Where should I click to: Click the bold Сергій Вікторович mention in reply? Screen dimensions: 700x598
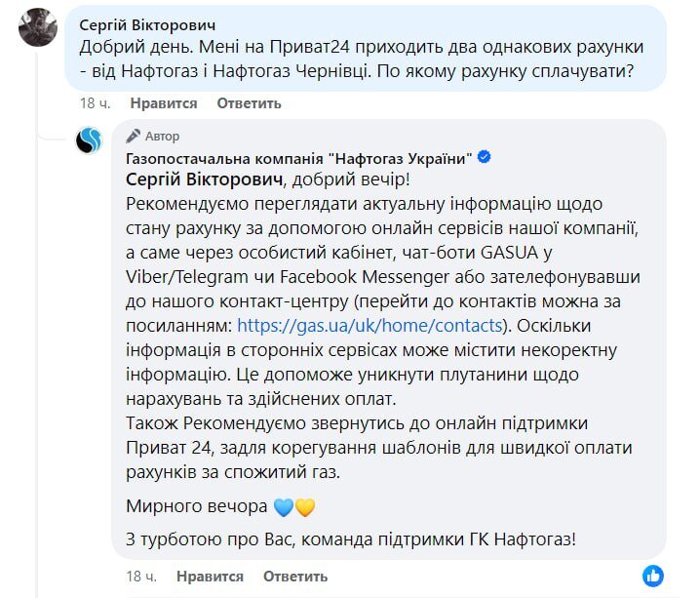click(x=204, y=179)
